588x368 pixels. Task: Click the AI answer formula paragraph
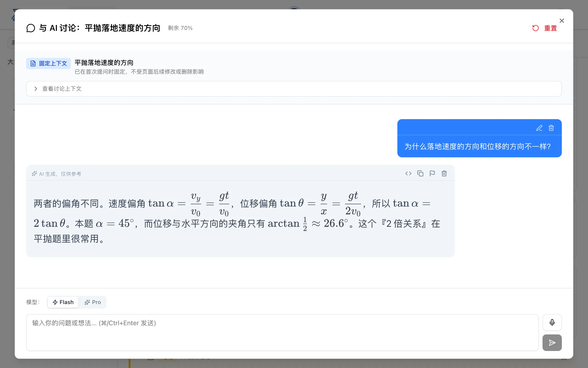[237, 217]
